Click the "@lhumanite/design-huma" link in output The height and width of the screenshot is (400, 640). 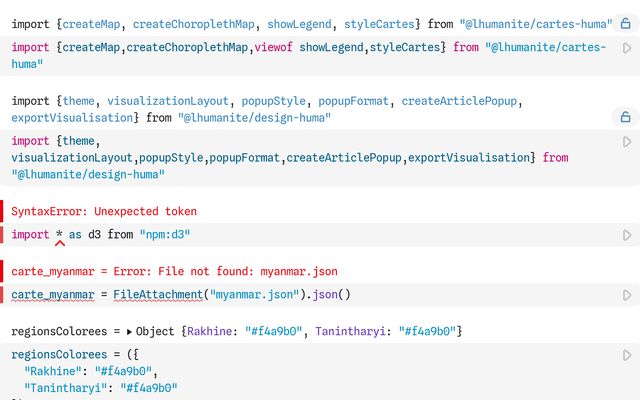[x=254, y=118]
